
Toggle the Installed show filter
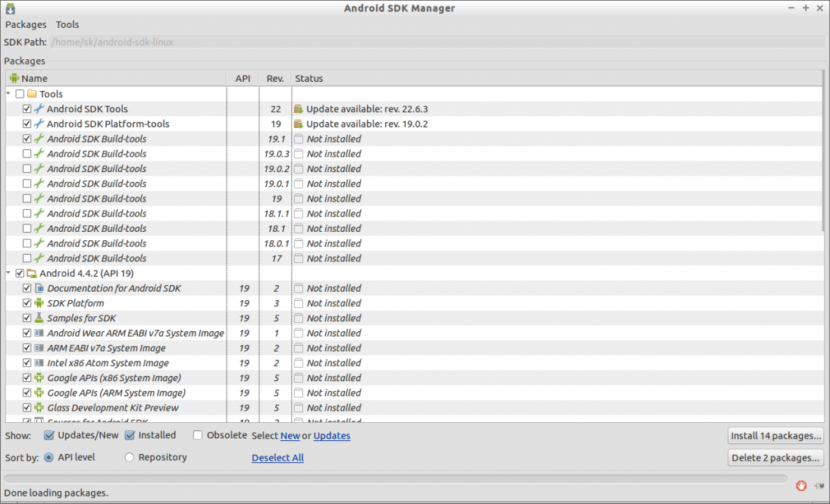point(130,435)
